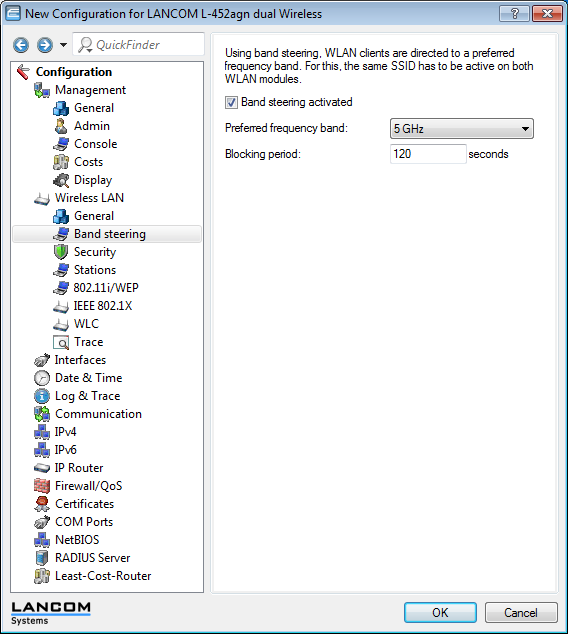Open the Preferred frequency band dropdown
Screen dimensions: 568x634
pos(462,129)
